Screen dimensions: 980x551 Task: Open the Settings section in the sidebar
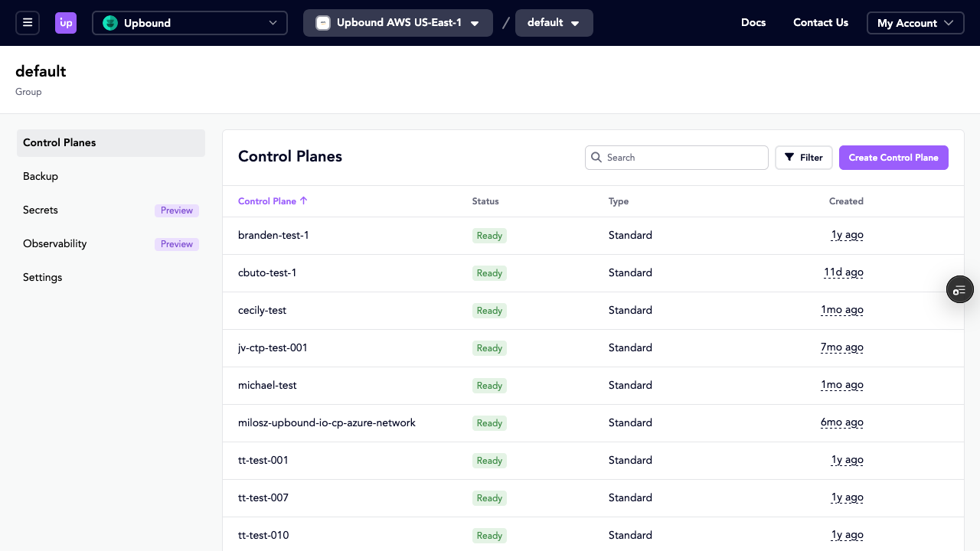(x=42, y=277)
